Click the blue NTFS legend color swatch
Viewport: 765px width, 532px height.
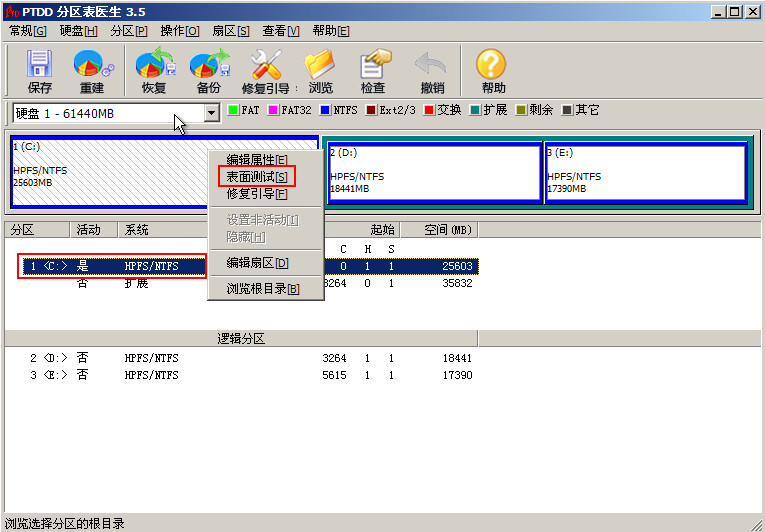(326, 111)
